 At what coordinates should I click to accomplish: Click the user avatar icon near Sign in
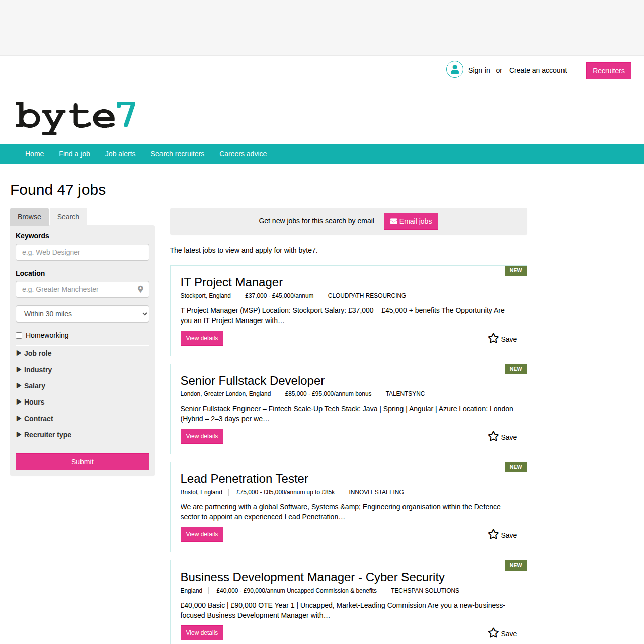pos(454,69)
